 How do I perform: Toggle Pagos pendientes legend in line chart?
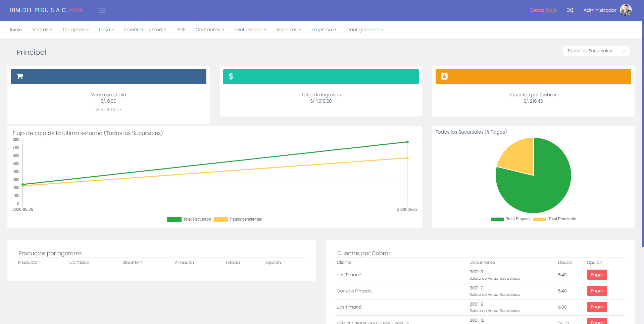tap(238, 219)
